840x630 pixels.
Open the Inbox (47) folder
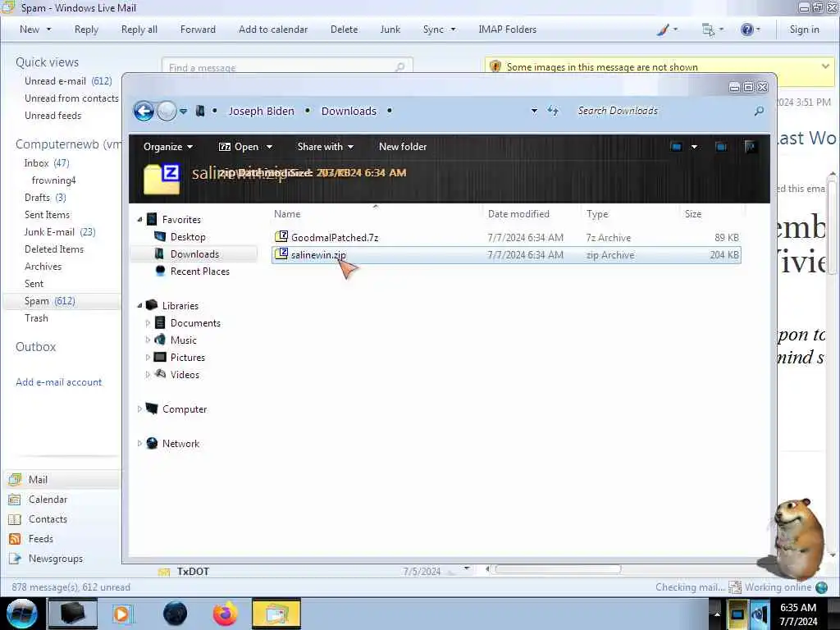(x=47, y=163)
